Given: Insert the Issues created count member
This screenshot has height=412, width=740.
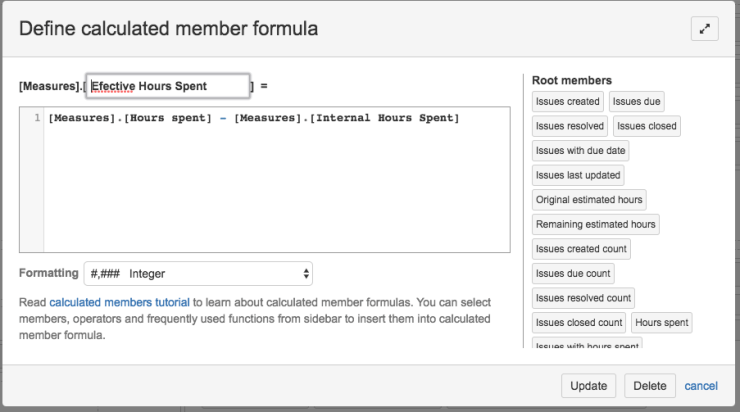Looking at the screenshot, I should pos(581,249).
